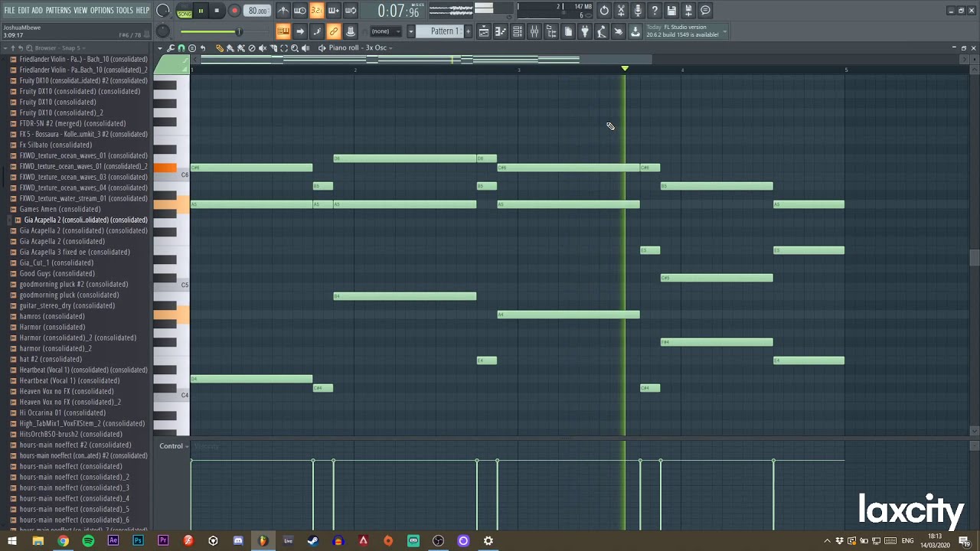Viewport: 980px width, 551px height.
Task: Open the help question mark icon
Action: tap(655, 10)
